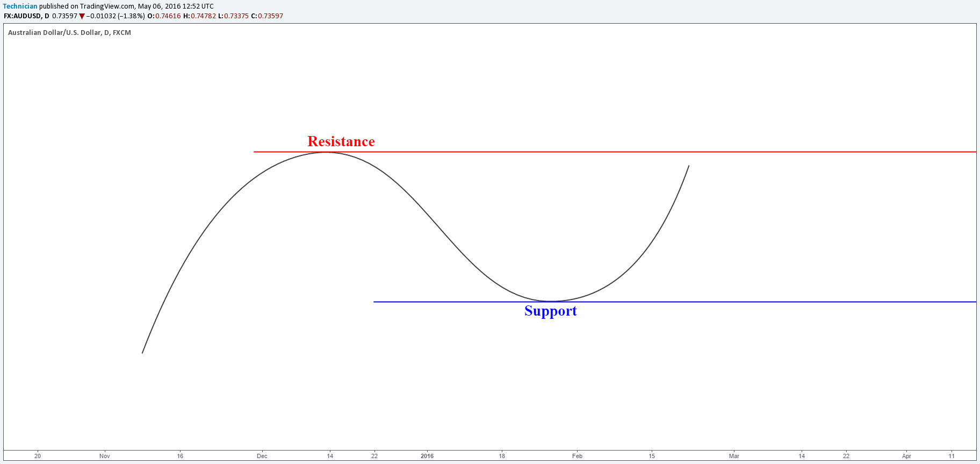The image size is (980, 464).
Task: Click the open price value 0.74616
Action: point(168,16)
